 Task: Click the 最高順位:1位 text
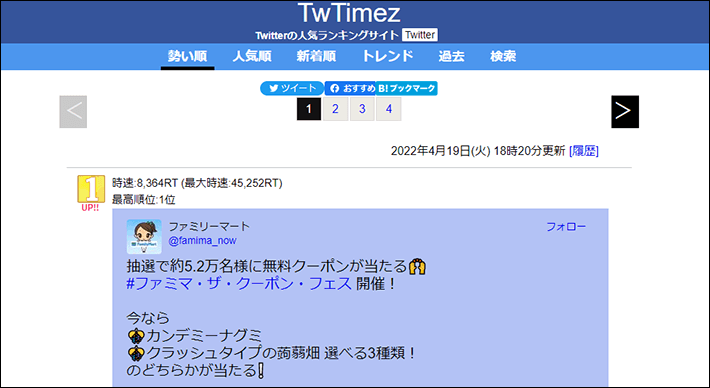click(144, 200)
